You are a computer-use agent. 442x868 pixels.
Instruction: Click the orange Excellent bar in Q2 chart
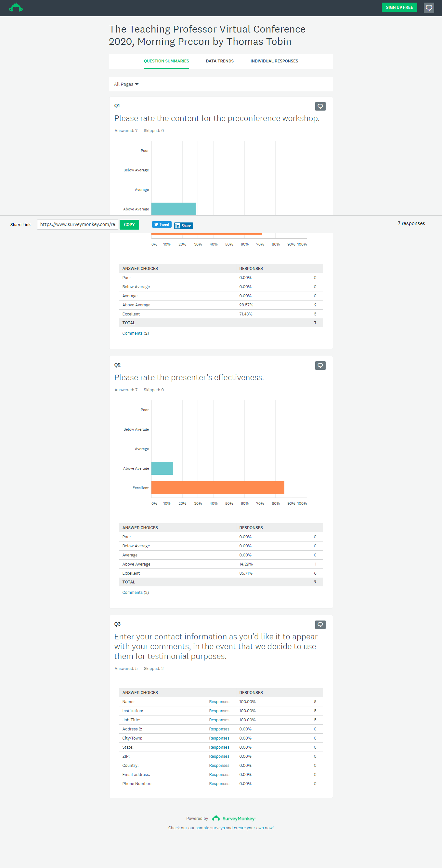click(217, 488)
